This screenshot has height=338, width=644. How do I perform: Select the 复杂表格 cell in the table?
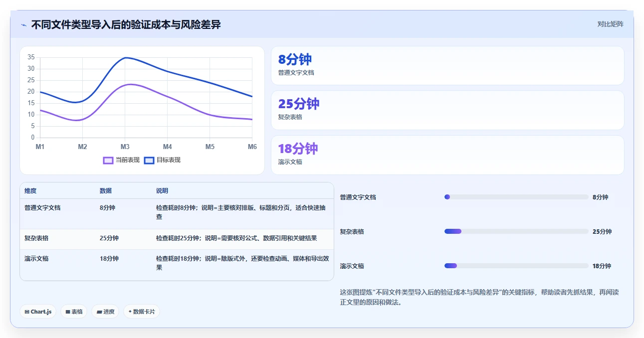pos(36,238)
